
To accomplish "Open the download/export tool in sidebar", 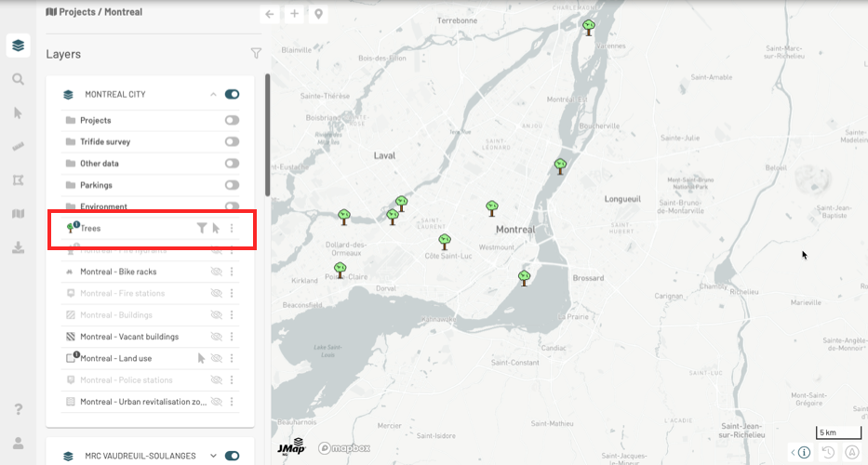I will 18,247.
